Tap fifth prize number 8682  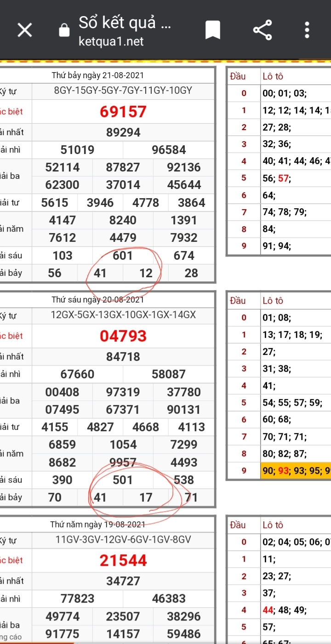pos(63,462)
